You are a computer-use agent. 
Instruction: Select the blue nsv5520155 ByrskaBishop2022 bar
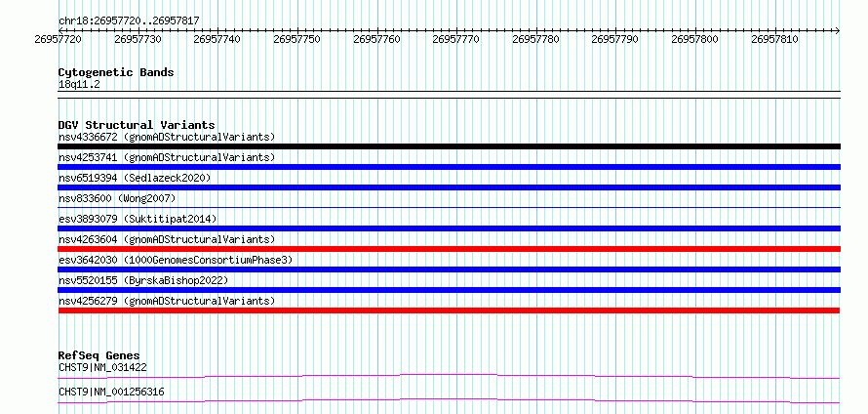tap(449, 290)
